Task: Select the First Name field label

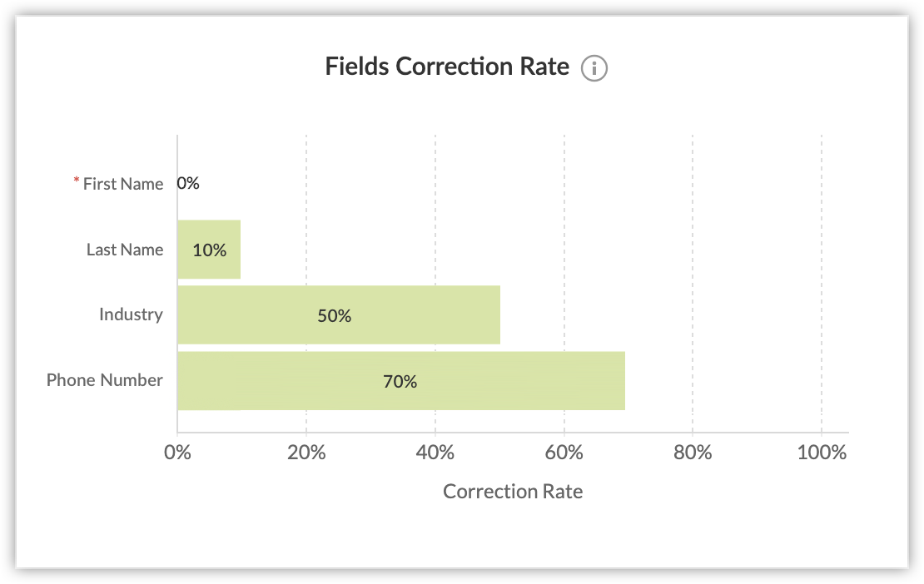Action: [123, 184]
